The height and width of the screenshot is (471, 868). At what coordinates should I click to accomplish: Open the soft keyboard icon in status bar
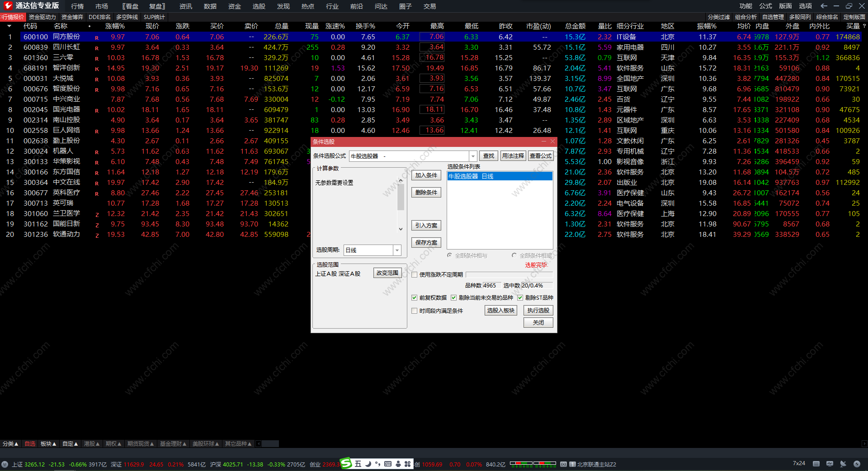(816, 464)
